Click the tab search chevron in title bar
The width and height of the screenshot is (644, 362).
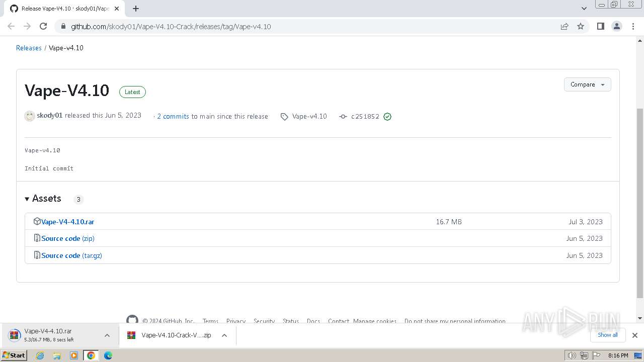click(x=584, y=9)
